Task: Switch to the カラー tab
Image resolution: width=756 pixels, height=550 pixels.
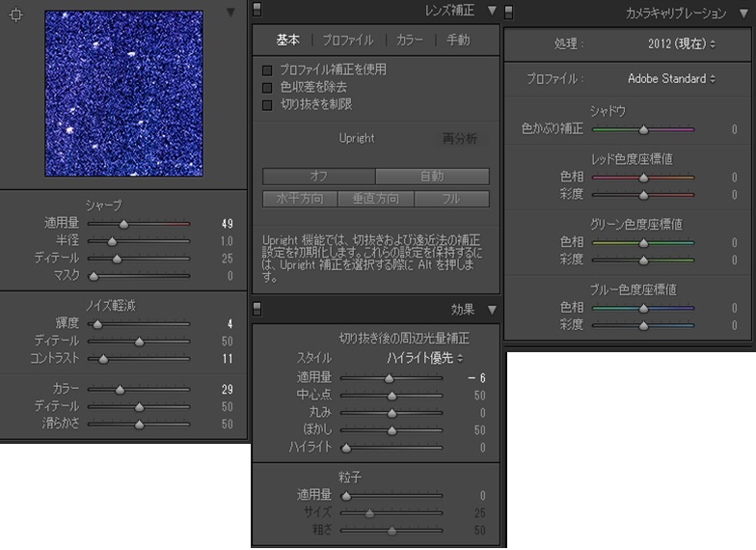Action: (x=410, y=41)
